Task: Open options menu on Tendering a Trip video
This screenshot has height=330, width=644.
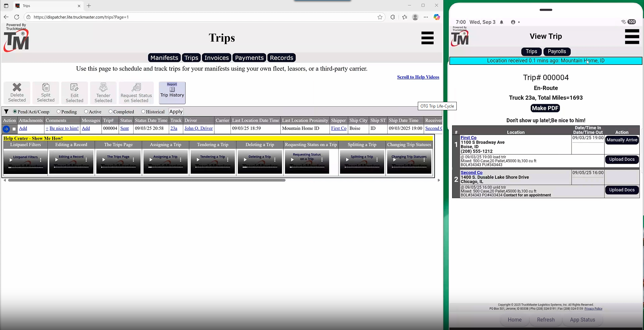Action: [x=228, y=160]
